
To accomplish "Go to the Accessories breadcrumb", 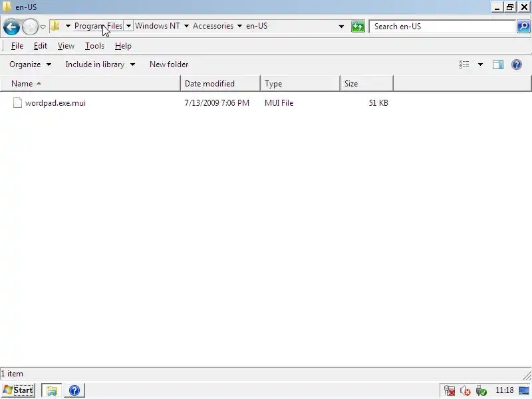I will tap(213, 26).
